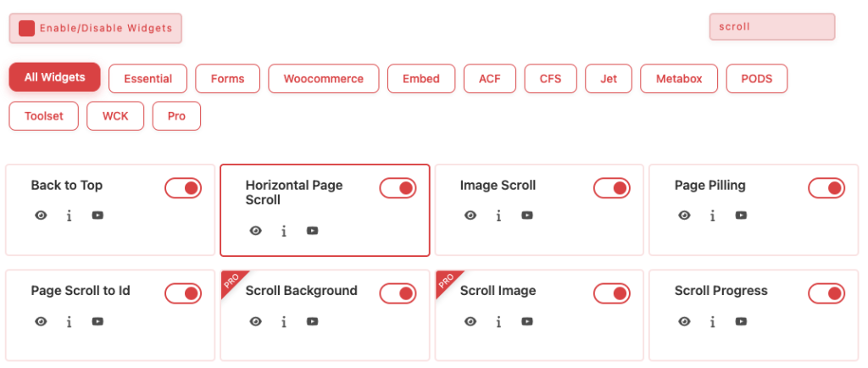Image resolution: width=868 pixels, height=368 pixels.
Task: Click the eye preview icon for Scroll Image
Action: 470,321
